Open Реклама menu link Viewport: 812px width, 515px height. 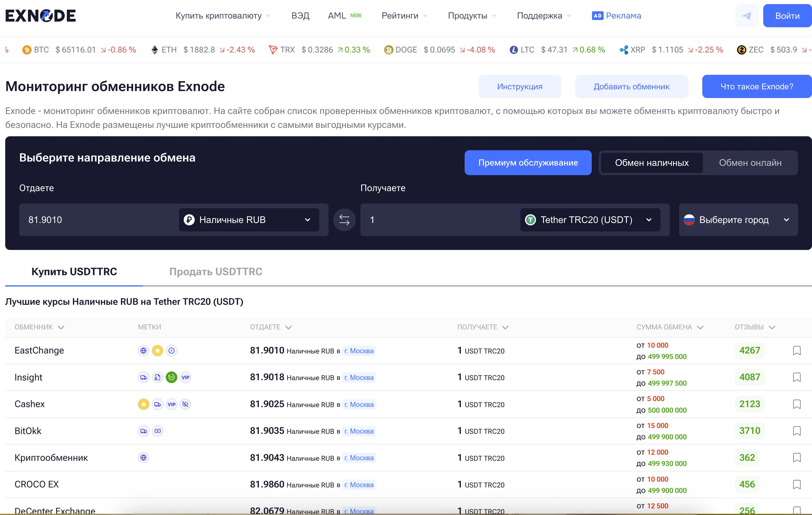coord(616,16)
